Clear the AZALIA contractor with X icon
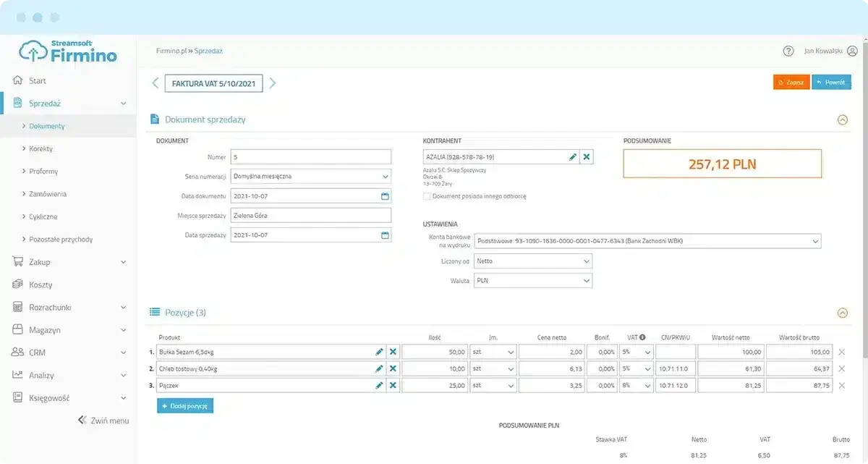The image size is (868, 464). (587, 157)
